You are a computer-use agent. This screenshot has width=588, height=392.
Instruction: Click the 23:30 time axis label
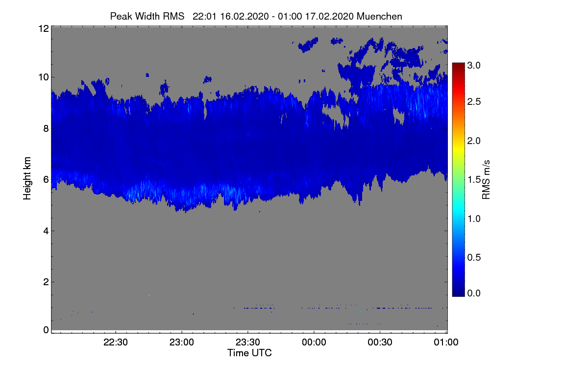[248, 343]
